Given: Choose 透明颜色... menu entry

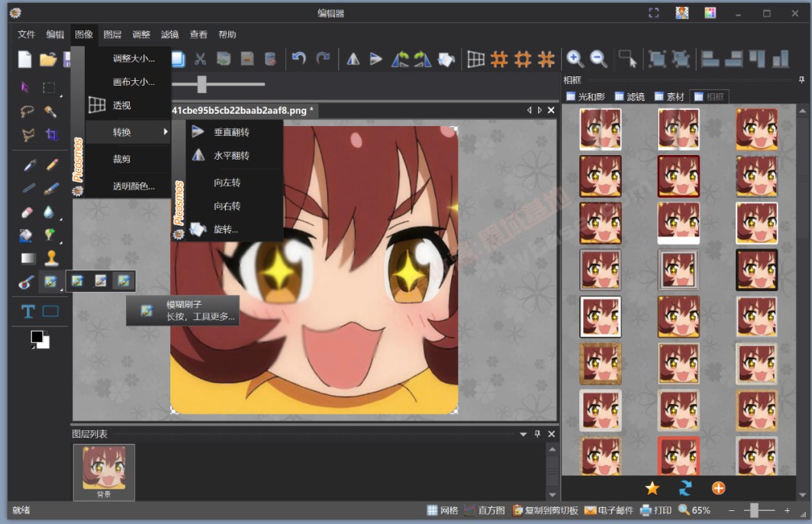Looking at the screenshot, I should coord(128,186).
